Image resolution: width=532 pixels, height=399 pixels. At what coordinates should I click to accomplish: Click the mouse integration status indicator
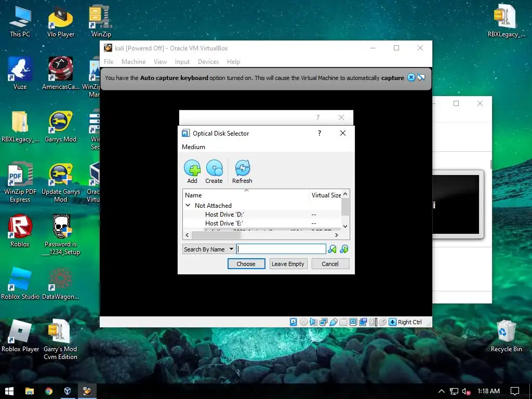[x=382, y=322]
